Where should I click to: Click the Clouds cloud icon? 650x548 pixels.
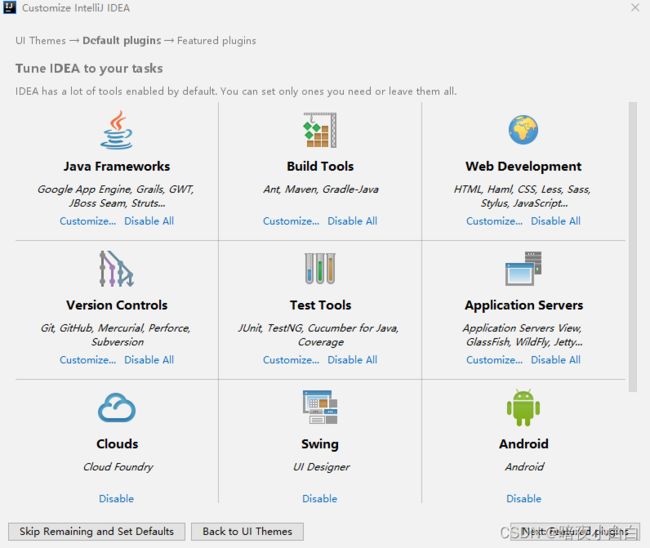pyautogui.click(x=116, y=407)
